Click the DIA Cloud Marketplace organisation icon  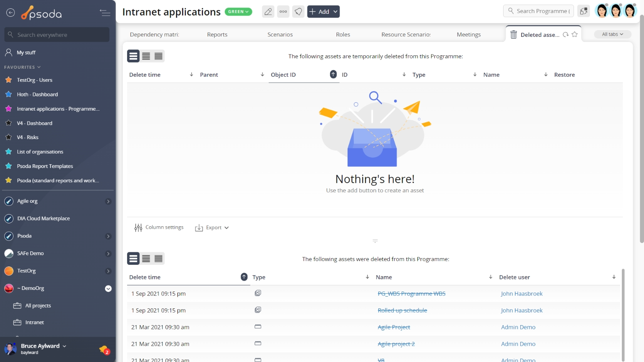tap(9, 219)
